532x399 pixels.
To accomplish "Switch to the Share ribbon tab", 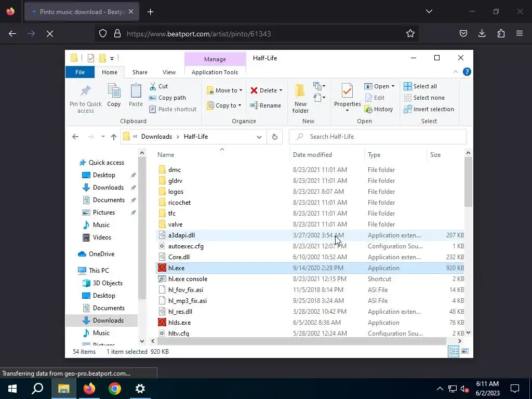I will click(140, 72).
